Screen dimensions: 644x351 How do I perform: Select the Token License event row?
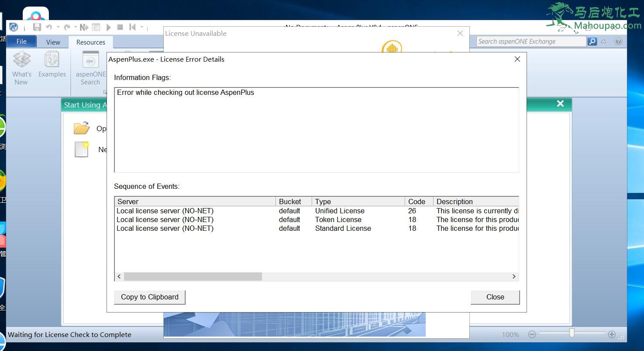coord(317,219)
